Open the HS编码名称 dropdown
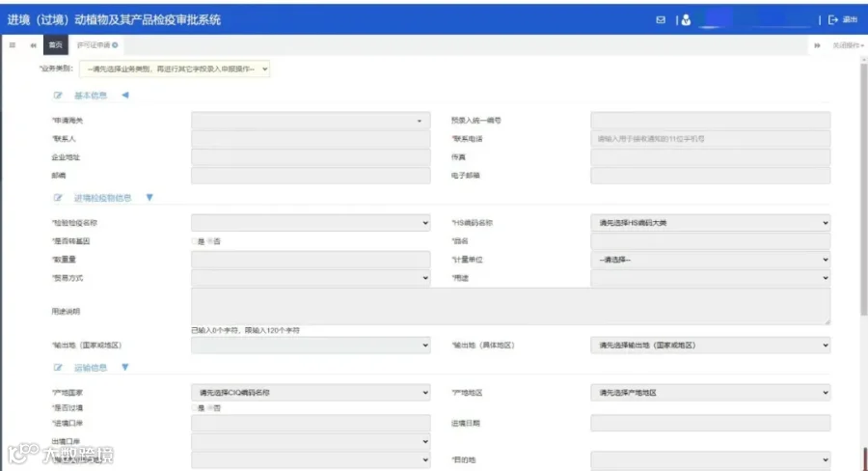The image size is (868, 471). pyautogui.click(x=710, y=223)
